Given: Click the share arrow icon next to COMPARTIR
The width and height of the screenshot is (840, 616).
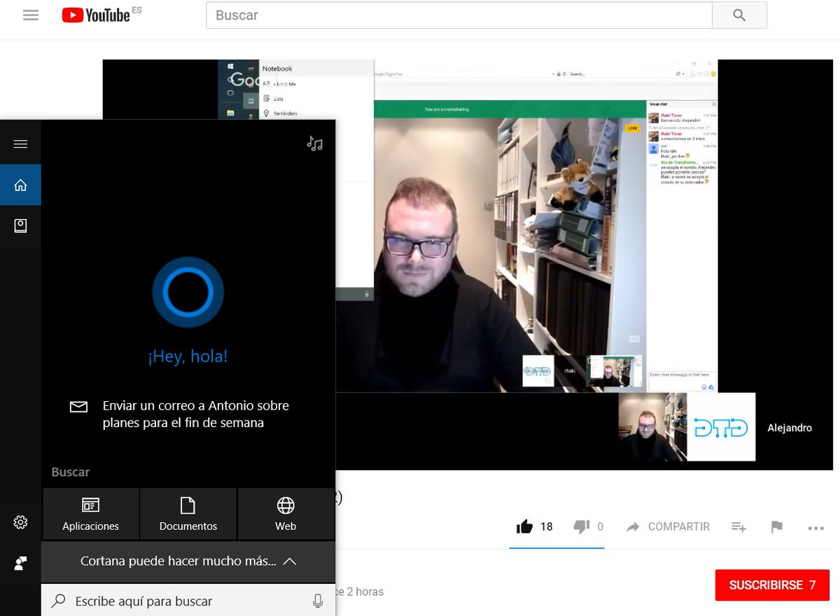Looking at the screenshot, I should coord(632,526).
